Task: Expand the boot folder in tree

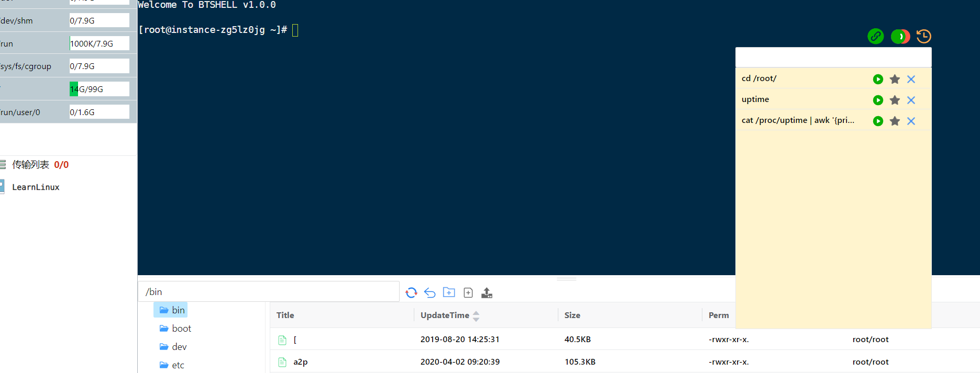Action: 181,329
